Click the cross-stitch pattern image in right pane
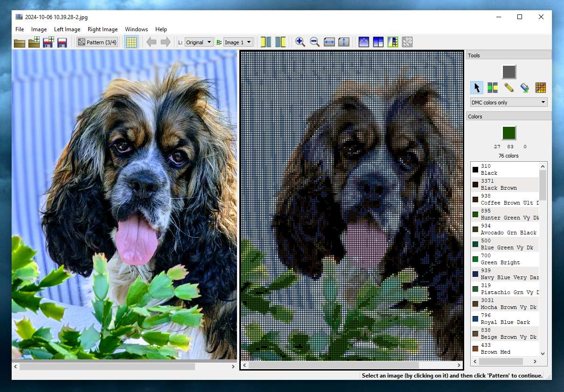564x392 pixels. click(352, 206)
